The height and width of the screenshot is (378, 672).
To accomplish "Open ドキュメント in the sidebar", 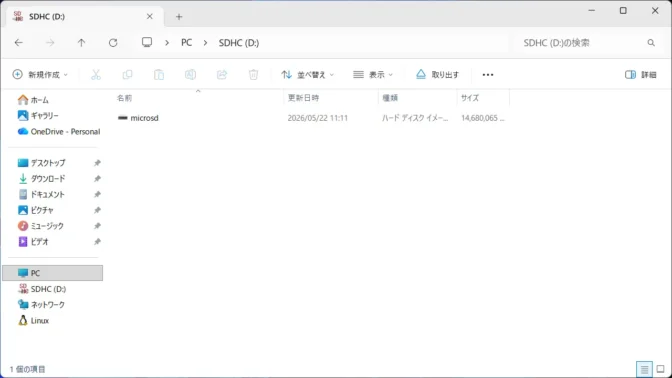I will 47,195.
